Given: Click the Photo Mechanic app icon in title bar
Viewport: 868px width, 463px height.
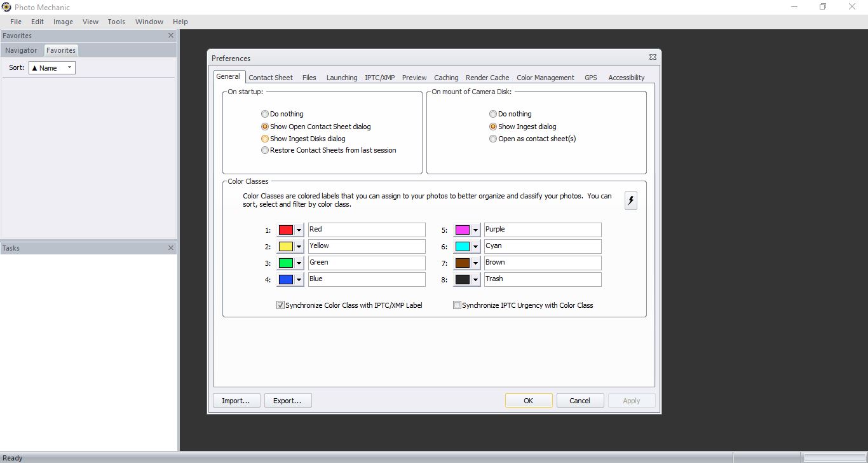Looking at the screenshot, I should (6, 7).
